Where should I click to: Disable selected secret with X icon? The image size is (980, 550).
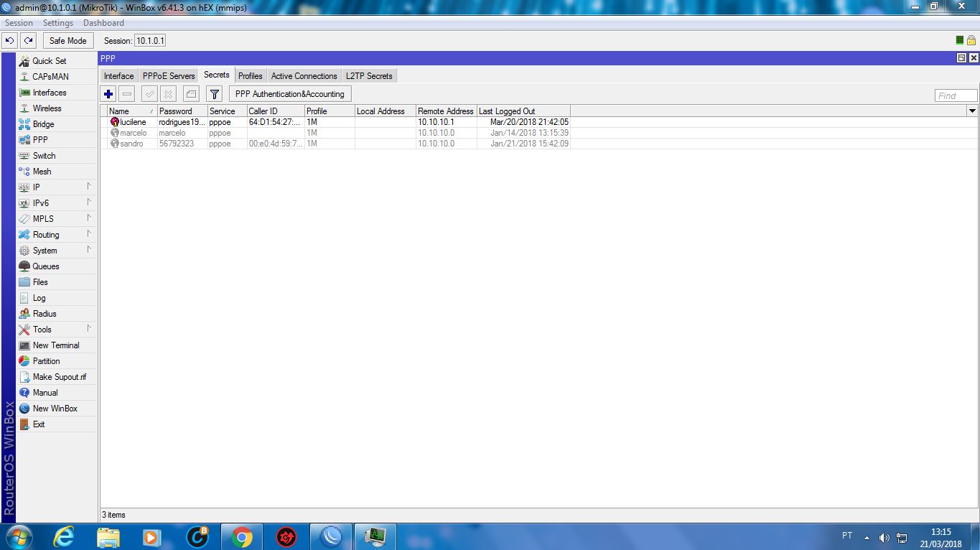[168, 94]
